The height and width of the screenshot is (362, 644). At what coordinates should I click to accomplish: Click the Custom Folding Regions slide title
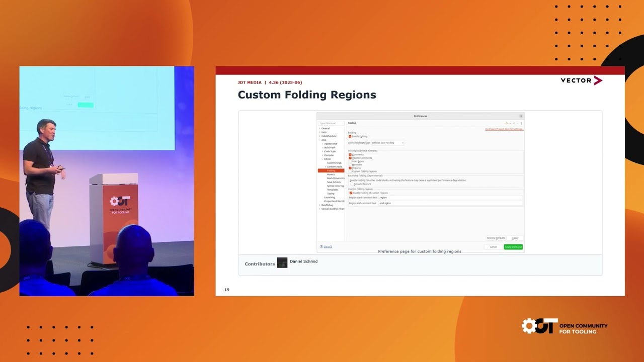click(x=307, y=95)
